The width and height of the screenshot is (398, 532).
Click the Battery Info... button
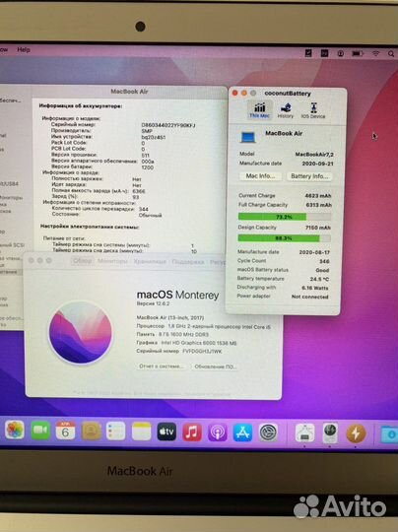[x=309, y=176]
